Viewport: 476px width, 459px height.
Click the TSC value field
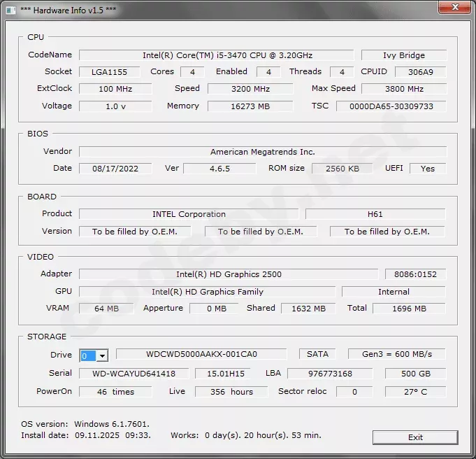coord(391,106)
